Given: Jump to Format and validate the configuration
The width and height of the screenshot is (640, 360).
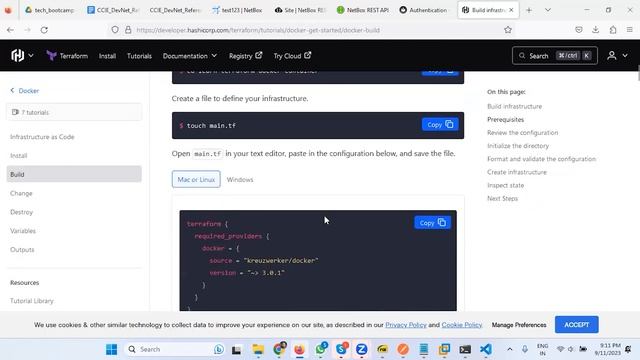Looking at the screenshot, I should [541, 159].
